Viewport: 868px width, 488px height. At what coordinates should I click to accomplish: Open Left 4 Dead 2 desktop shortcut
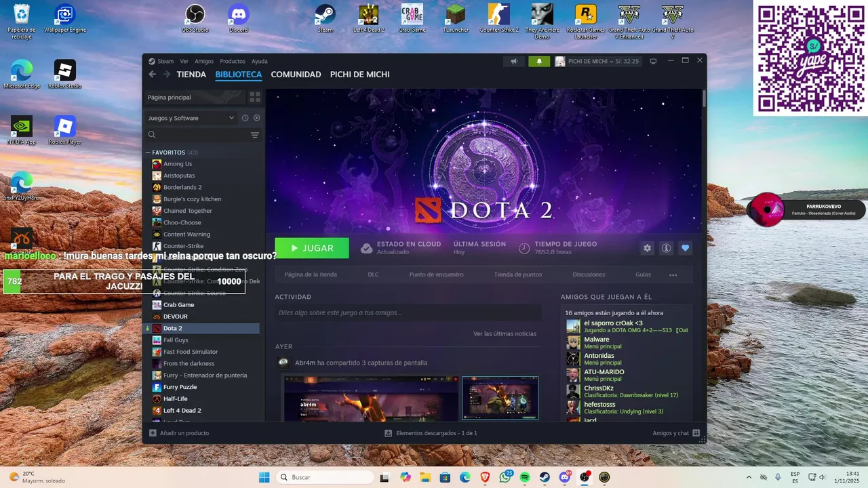click(369, 18)
